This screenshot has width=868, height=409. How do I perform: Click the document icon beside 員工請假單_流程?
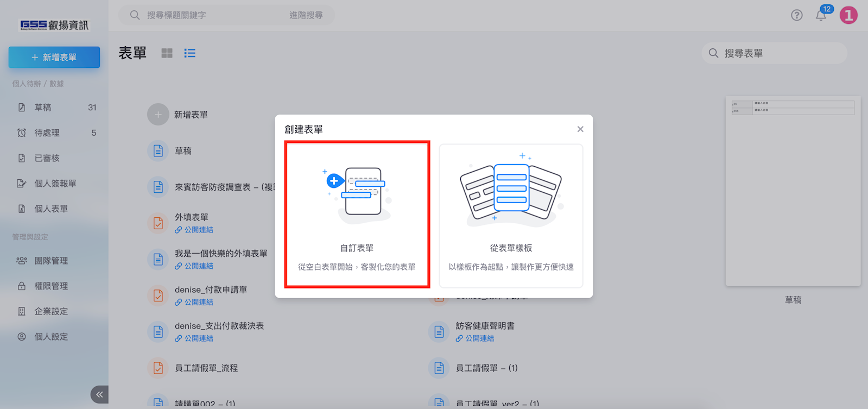point(158,368)
